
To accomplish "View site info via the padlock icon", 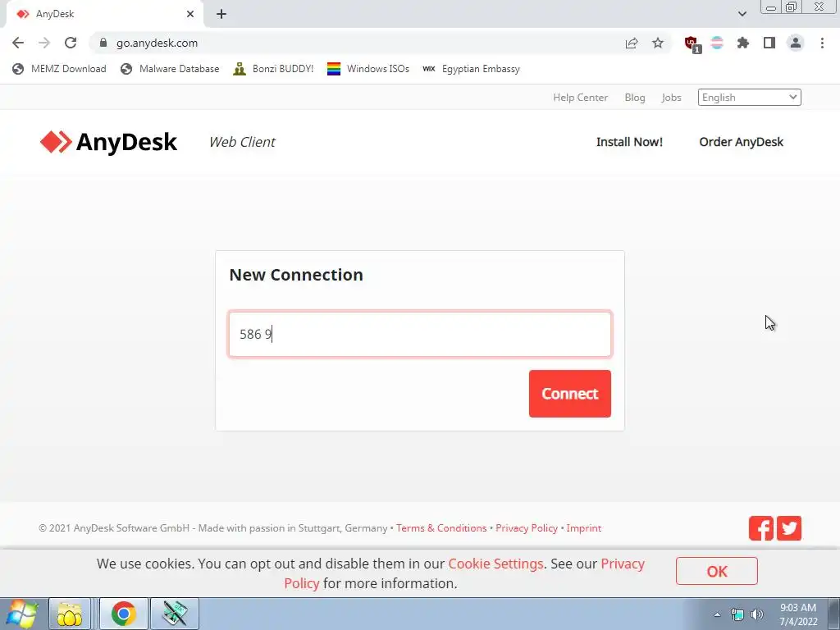I will (103, 43).
